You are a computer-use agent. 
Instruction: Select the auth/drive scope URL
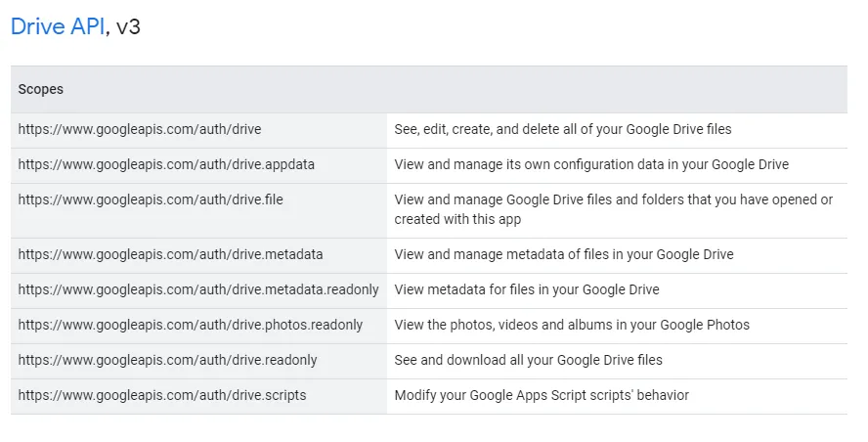coord(140,129)
